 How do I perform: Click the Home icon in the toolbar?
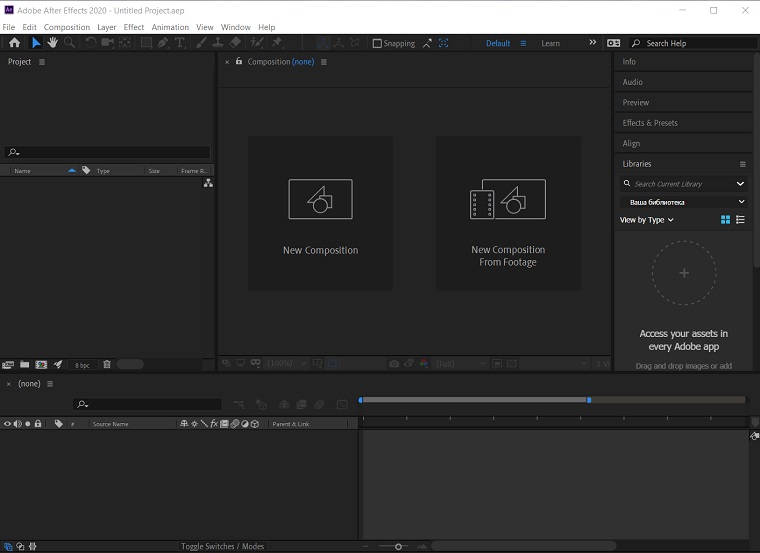(x=14, y=43)
